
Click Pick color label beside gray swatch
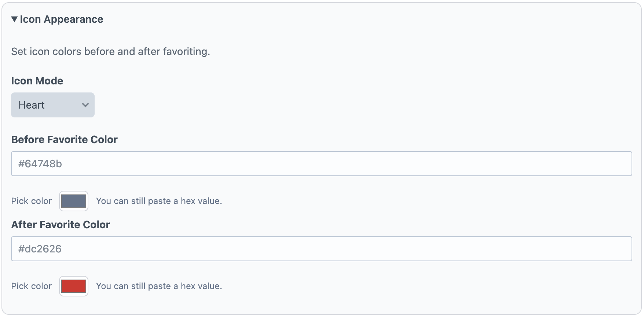coord(32,201)
